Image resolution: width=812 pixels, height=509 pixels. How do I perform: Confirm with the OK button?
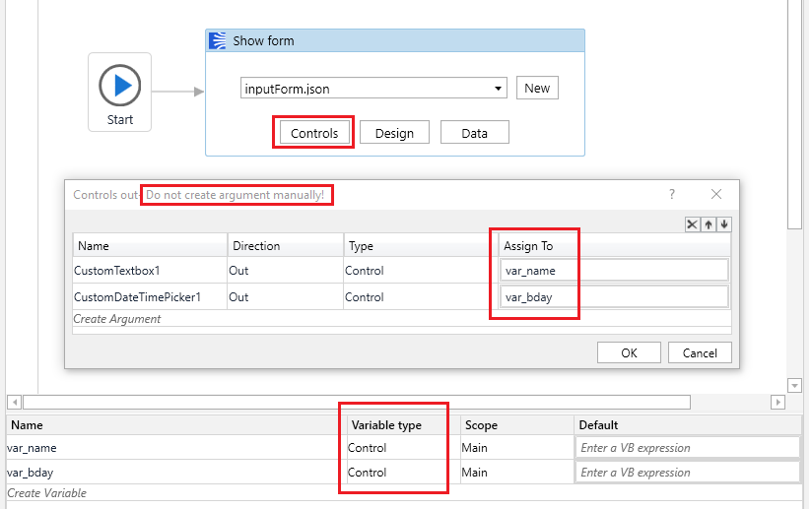(x=629, y=352)
